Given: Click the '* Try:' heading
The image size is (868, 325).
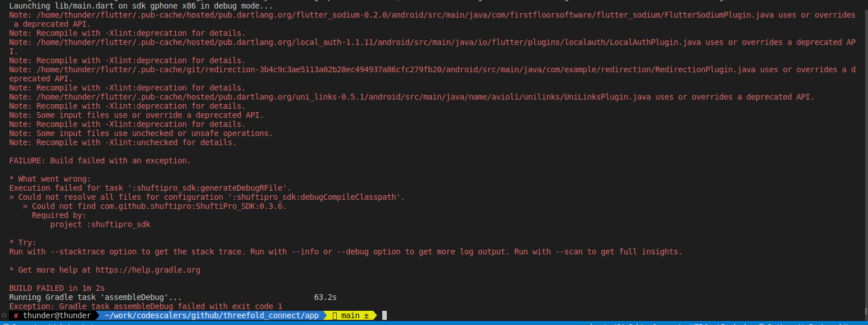Looking at the screenshot, I should point(23,242).
